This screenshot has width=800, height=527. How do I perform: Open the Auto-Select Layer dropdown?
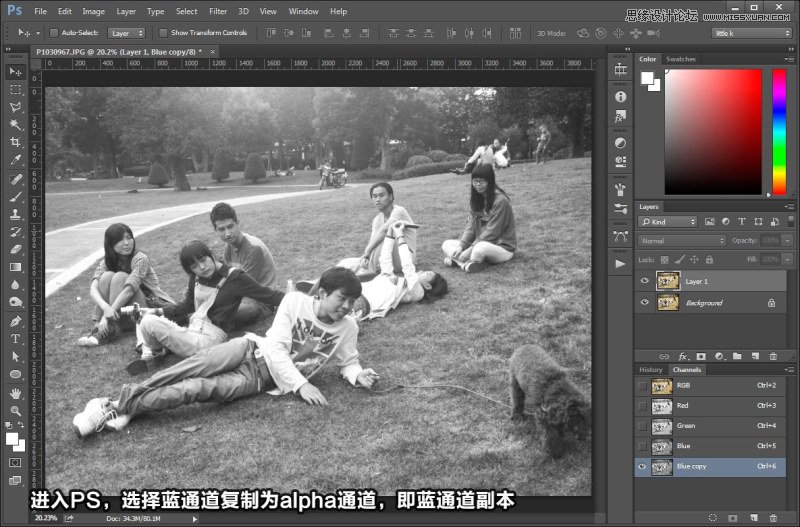click(x=126, y=33)
